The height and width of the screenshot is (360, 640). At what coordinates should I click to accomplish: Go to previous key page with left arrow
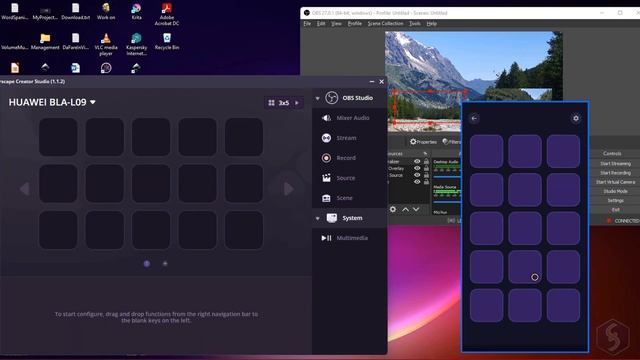(24, 189)
